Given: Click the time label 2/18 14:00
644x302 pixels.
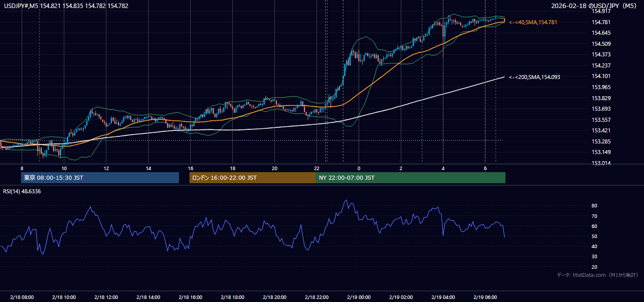Looking at the screenshot, I should click(148, 297).
